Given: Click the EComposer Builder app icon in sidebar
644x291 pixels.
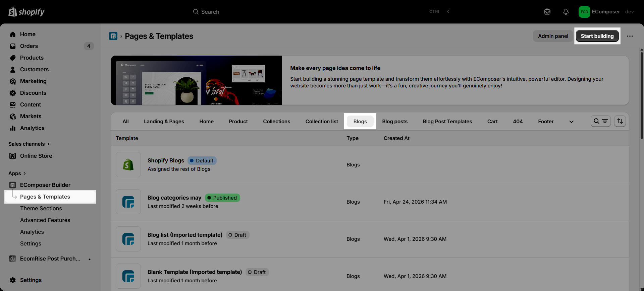Looking at the screenshot, I should click(13, 185).
